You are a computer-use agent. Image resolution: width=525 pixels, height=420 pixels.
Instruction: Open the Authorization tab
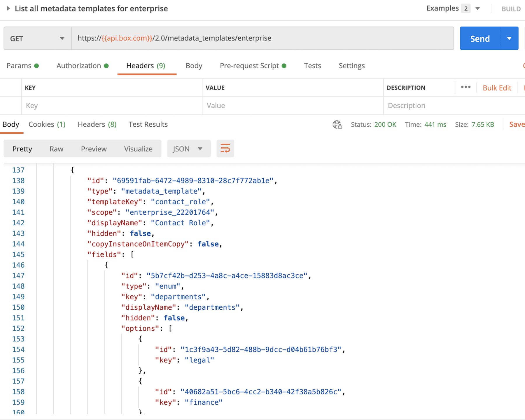(83, 66)
